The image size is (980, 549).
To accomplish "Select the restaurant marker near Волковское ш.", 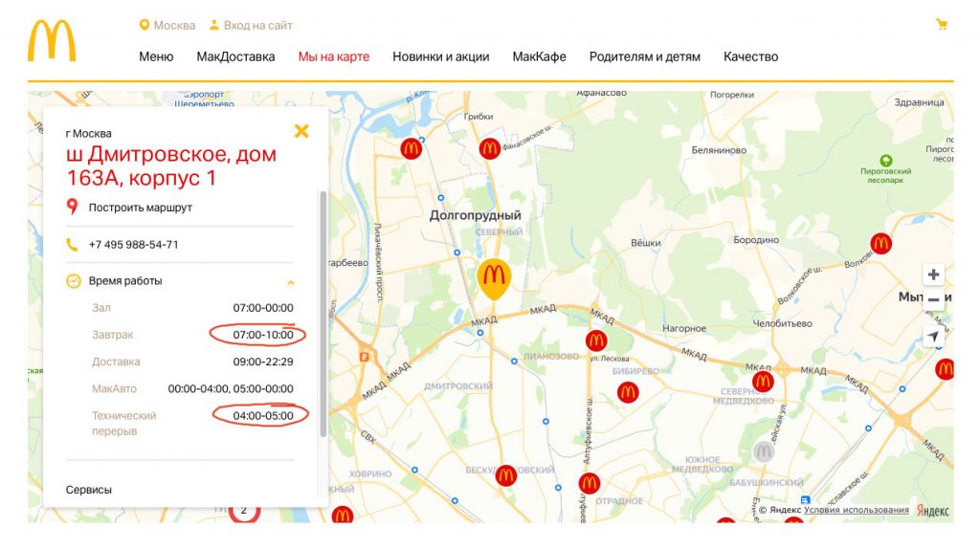I will coord(881,243).
